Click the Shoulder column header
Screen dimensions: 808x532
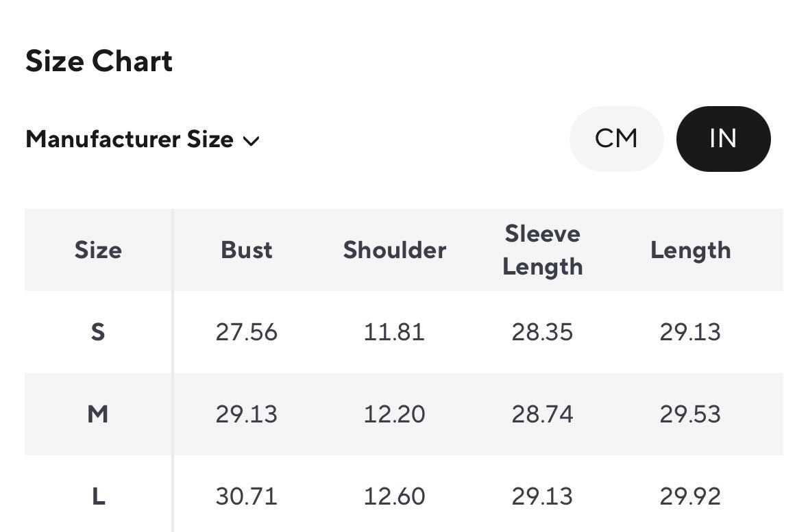395,250
